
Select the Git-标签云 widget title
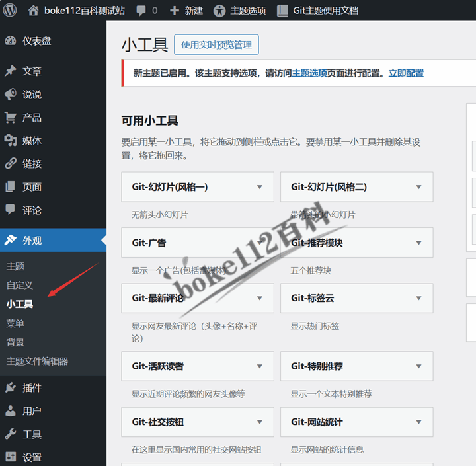point(313,298)
